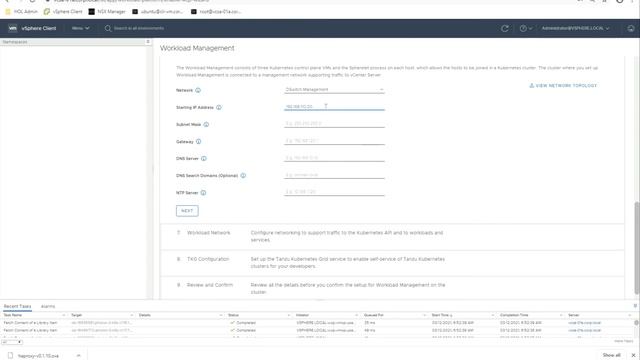Open the ubuntu@cli-vm bookmark
The height and width of the screenshot is (360, 640).
158,12
